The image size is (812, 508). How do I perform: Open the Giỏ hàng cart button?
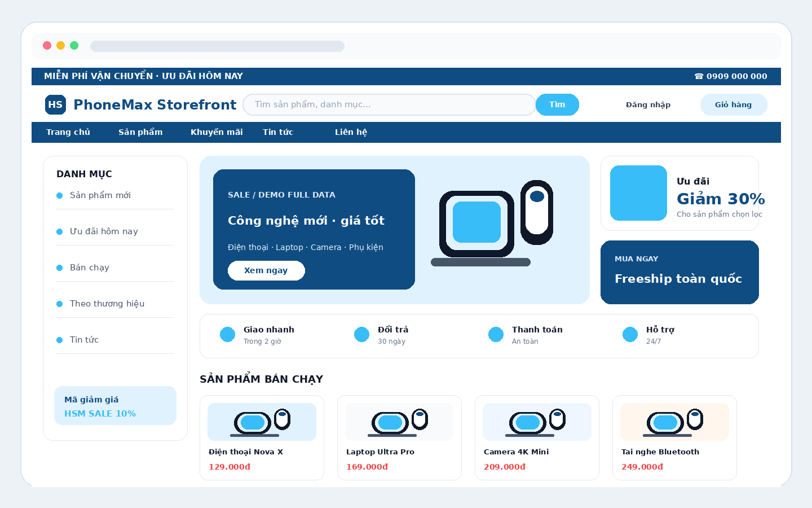733,104
